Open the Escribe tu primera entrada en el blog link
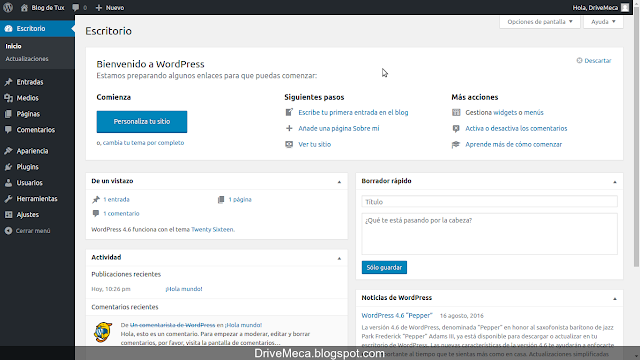The width and height of the screenshot is (640, 360). point(353,112)
